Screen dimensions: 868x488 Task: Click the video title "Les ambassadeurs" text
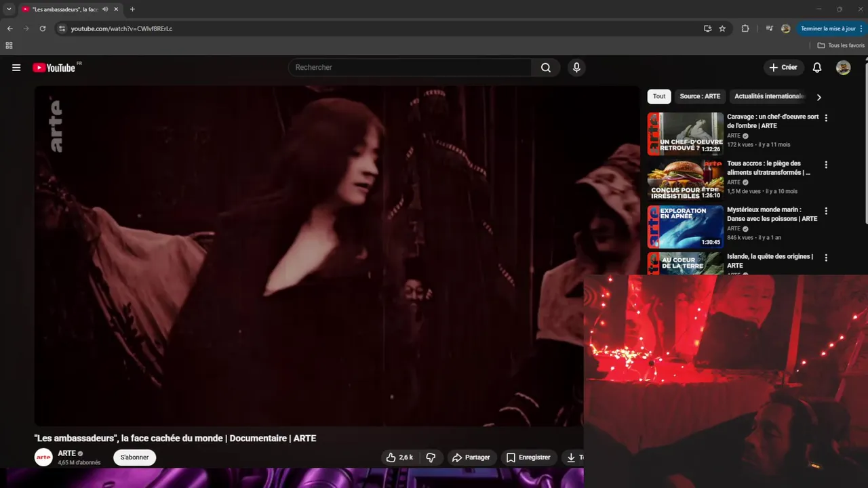pyautogui.click(x=175, y=439)
